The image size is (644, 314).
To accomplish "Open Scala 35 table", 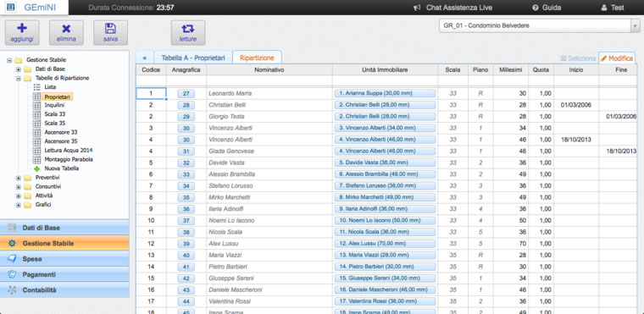I will coord(54,123).
